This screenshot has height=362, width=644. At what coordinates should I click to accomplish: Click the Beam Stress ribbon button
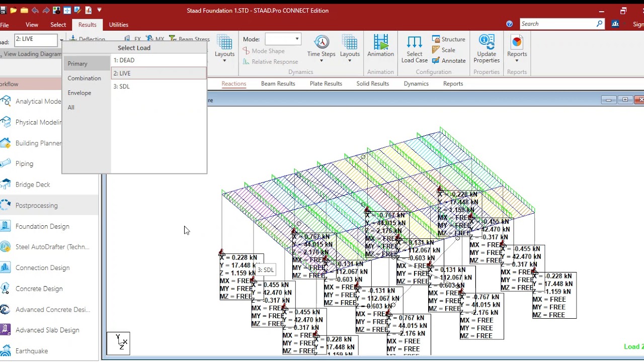click(x=189, y=39)
